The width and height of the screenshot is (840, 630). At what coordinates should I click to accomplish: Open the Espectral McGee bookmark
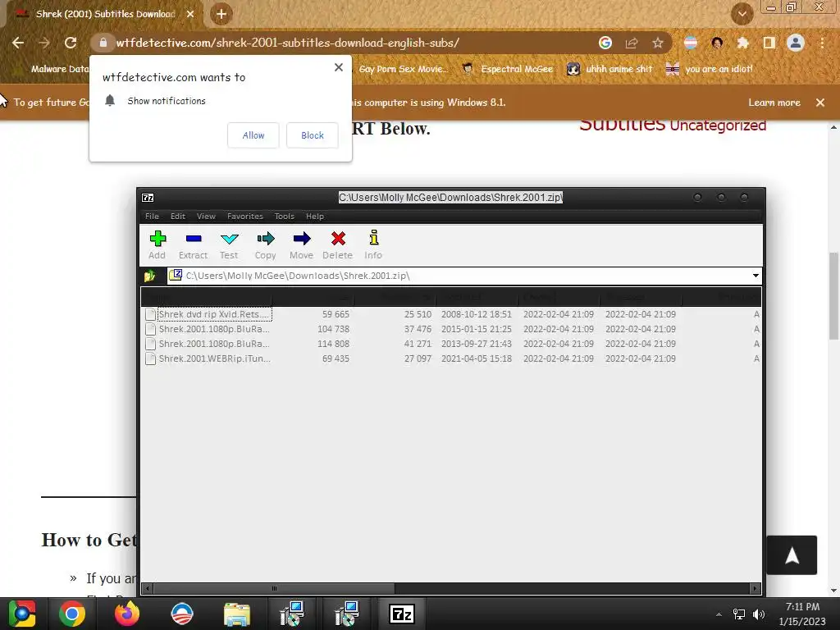click(507, 69)
